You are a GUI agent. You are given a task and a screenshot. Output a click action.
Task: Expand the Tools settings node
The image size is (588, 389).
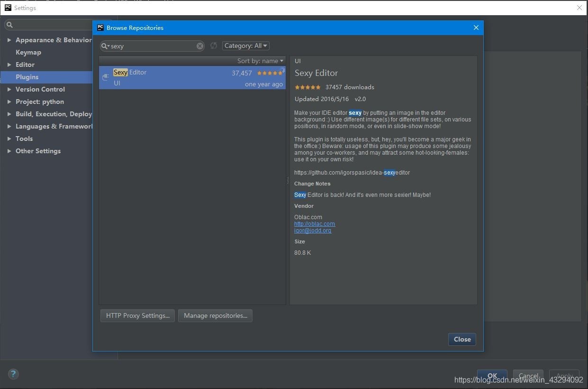tap(9, 139)
